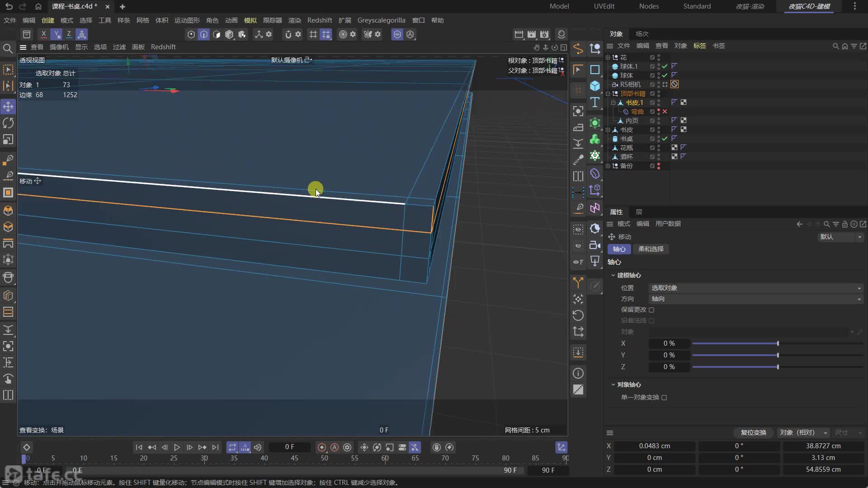Screen dimensions: 868x488
Task: Toggle layer checkbox for 花 object
Action: (652, 57)
